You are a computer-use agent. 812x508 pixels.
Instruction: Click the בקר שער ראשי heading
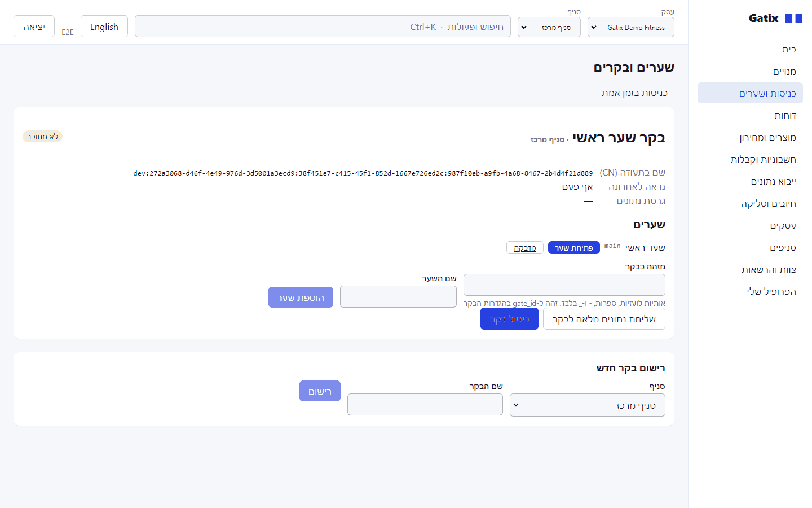(619, 138)
